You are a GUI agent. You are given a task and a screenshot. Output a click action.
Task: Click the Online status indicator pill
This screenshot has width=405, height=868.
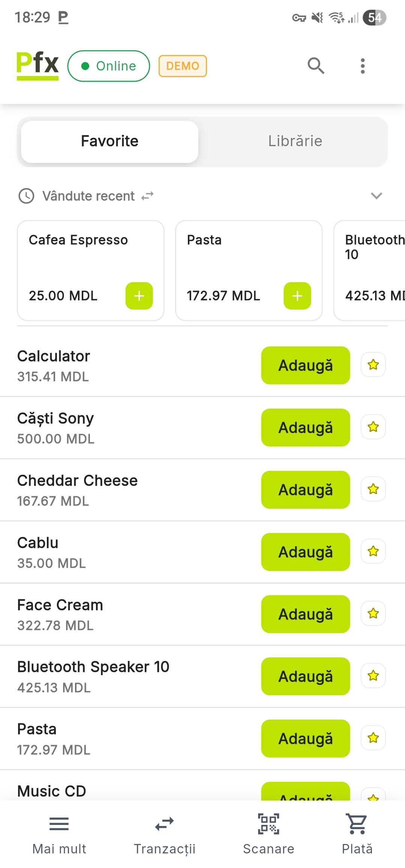109,66
